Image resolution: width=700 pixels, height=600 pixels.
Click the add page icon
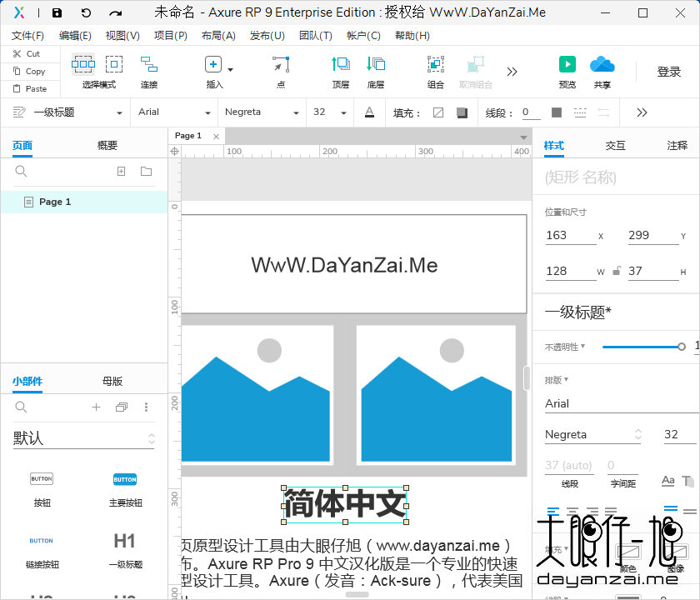coord(121,171)
